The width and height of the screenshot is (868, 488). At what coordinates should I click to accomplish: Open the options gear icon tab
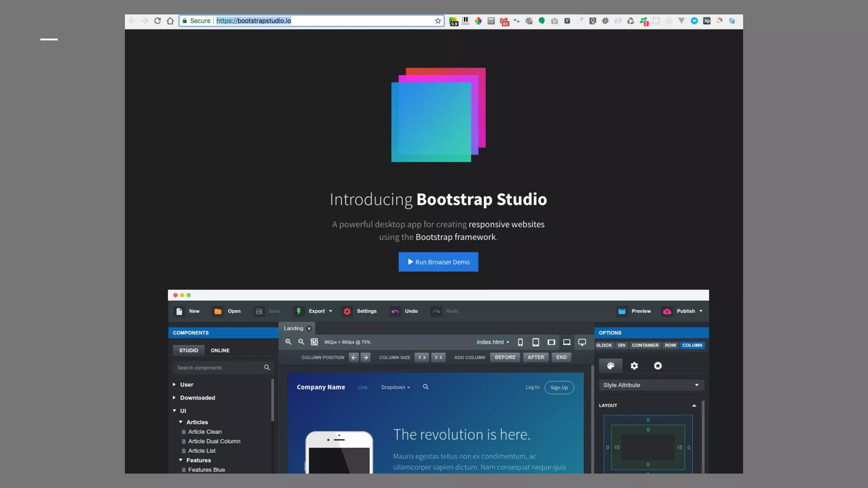[634, 366]
